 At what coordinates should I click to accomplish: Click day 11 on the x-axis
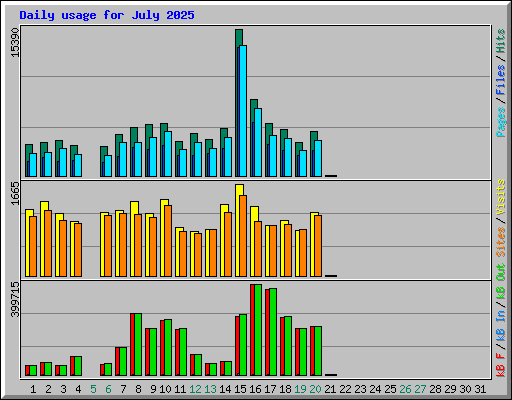(x=180, y=389)
